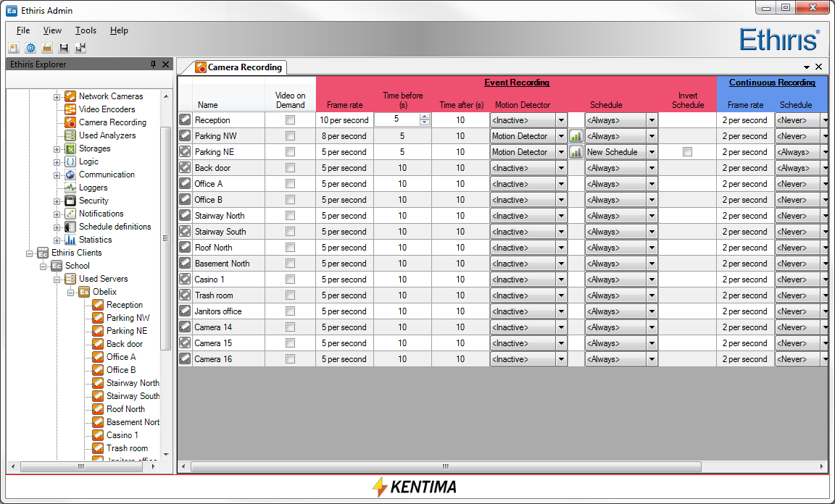The height and width of the screenshot is (504, 835).
Task: Click the save (floppy disk) toolbar icon
Action: coord(64,48)
